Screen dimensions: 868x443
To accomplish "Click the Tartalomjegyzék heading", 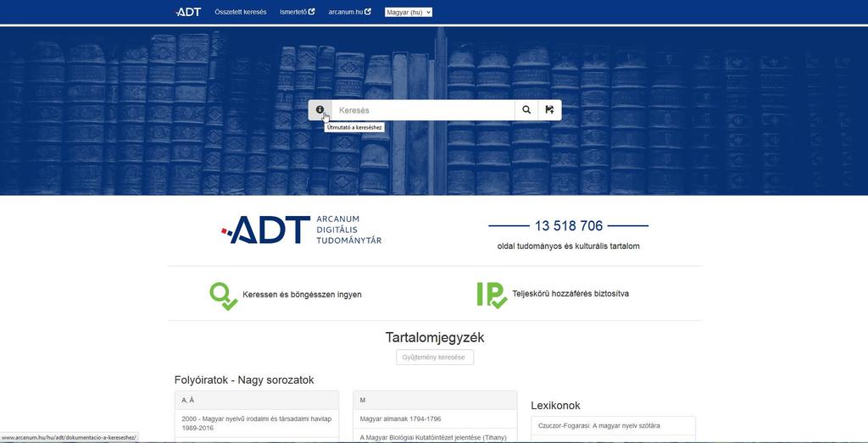I will pyautogui.click(x=435, y=337).
